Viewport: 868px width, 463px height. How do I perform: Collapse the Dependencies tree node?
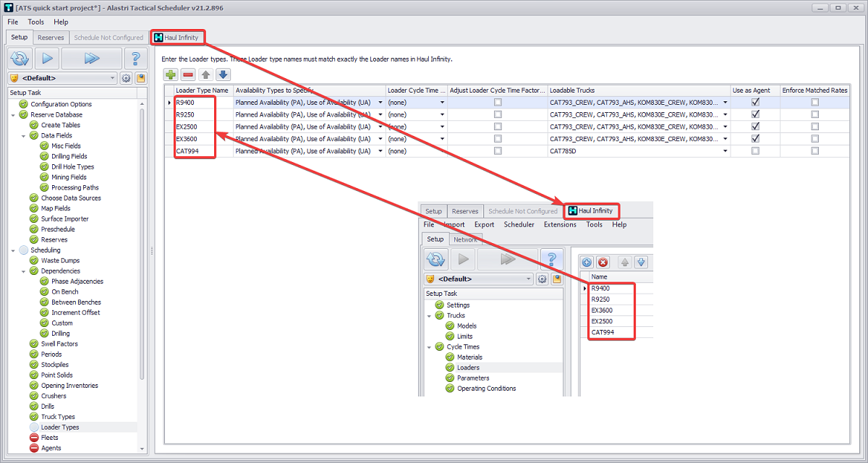[x=23, y=271]
